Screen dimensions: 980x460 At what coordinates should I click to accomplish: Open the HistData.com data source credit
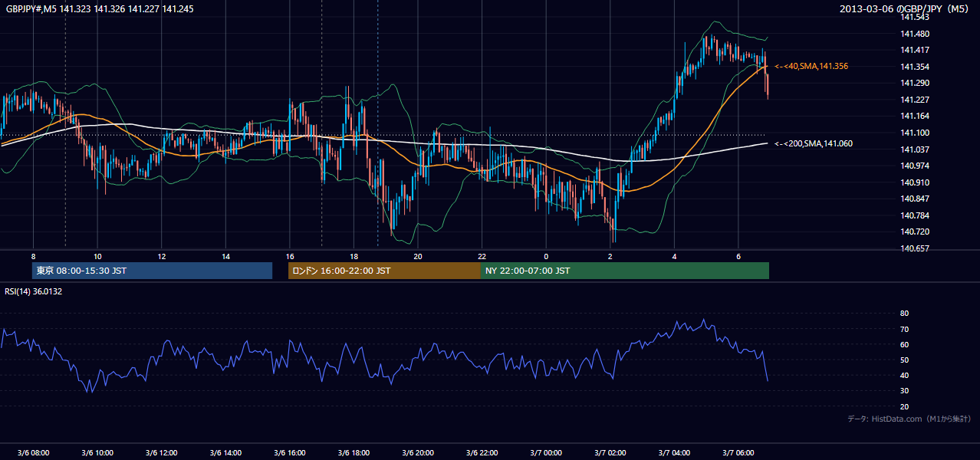[x=909, y=419]
